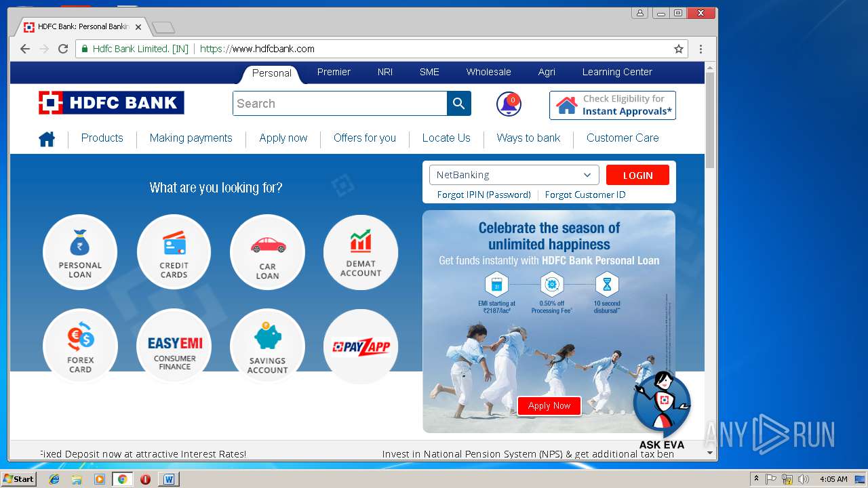Image resolution: width=868 pixels, height=488 pixels.
Task: Open the Making payments menu
Action: pos(191,138)
